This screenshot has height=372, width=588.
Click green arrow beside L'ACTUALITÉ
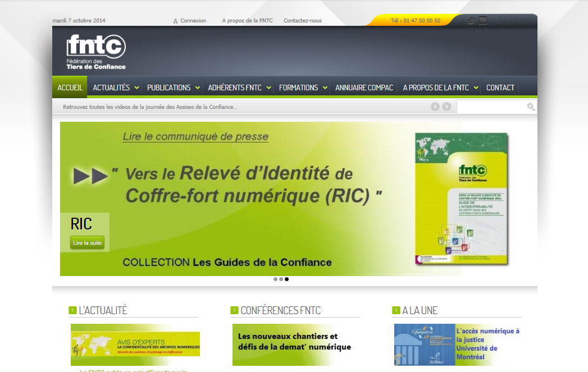coord(72,310)
